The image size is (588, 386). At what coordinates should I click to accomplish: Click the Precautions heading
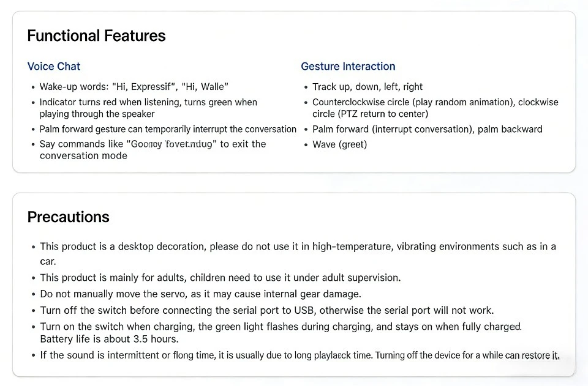coord(68,217)
